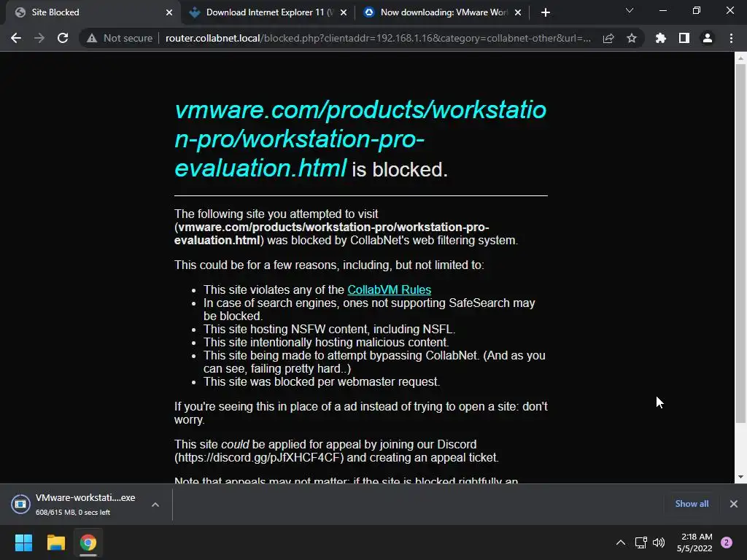
Task: Close the Download Internet Explorer 11 tab
Action: click(344, 12)
